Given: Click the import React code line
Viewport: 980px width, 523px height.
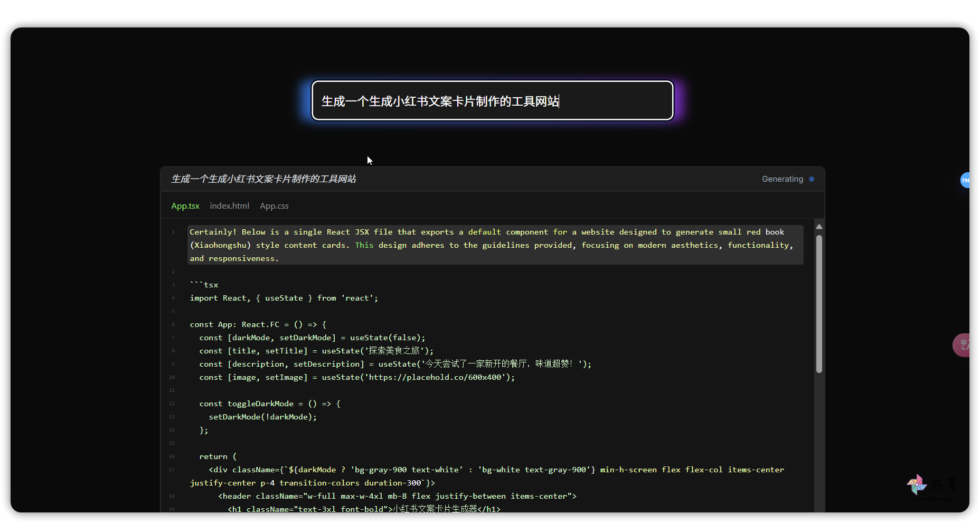Looking at the screenshot, I should pyautogui.click(x=284, y=298).
